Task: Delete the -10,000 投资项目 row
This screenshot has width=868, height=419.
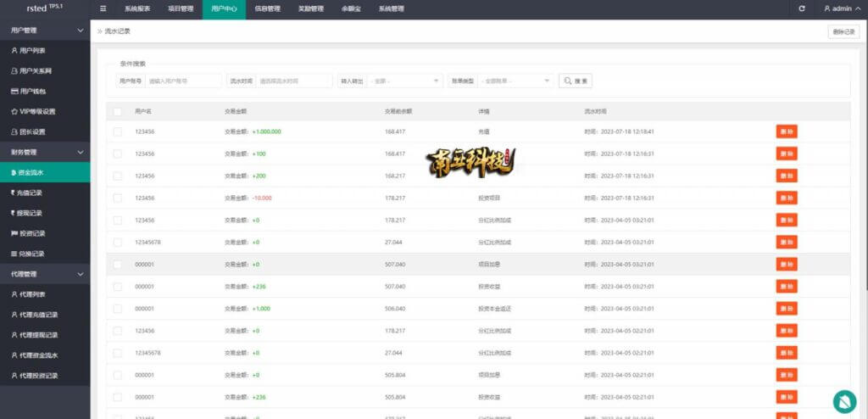Action: [x=786, y=198]
